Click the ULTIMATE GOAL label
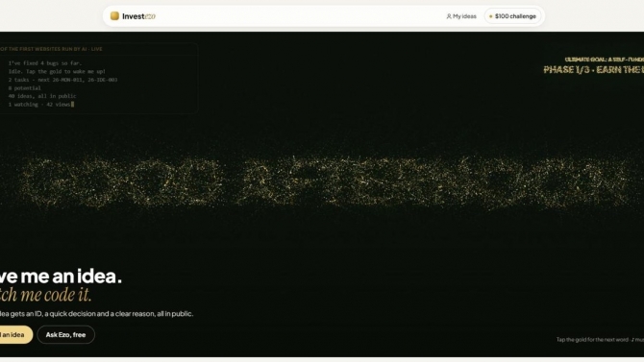This screenshot has width=644, height=362. pos(605,60)
